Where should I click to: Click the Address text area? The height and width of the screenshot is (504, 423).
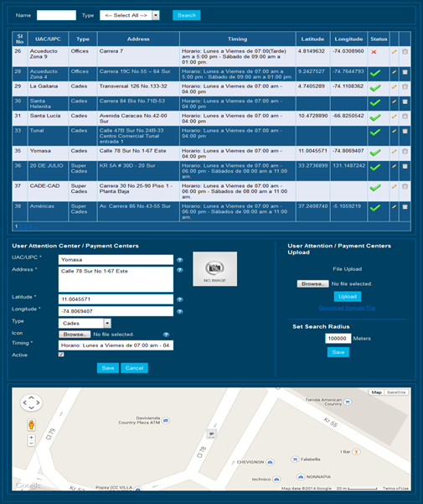[x=116, y=279]
